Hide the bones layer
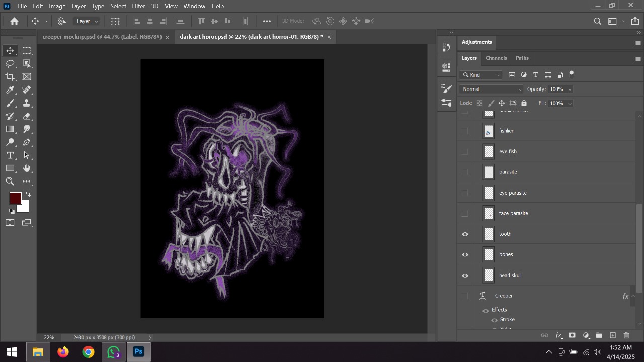The height and width of the screenshot is (362, 644). 465,255
